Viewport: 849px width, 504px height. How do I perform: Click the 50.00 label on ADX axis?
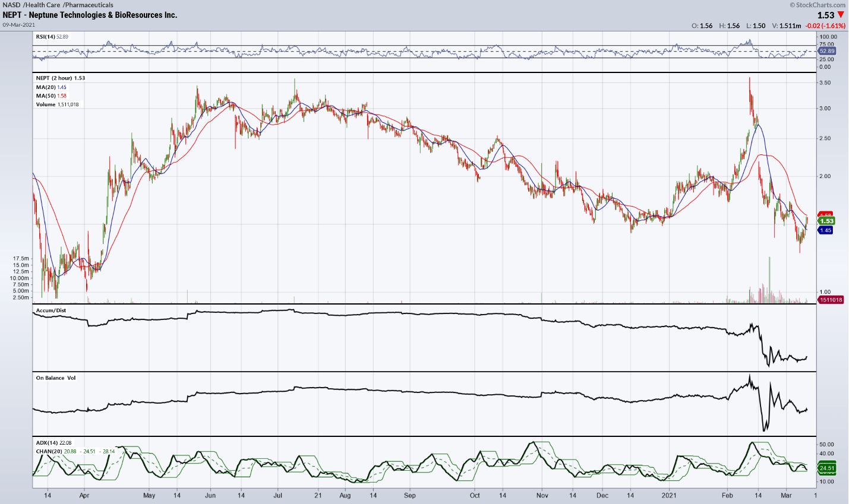[x=826, y=445]
